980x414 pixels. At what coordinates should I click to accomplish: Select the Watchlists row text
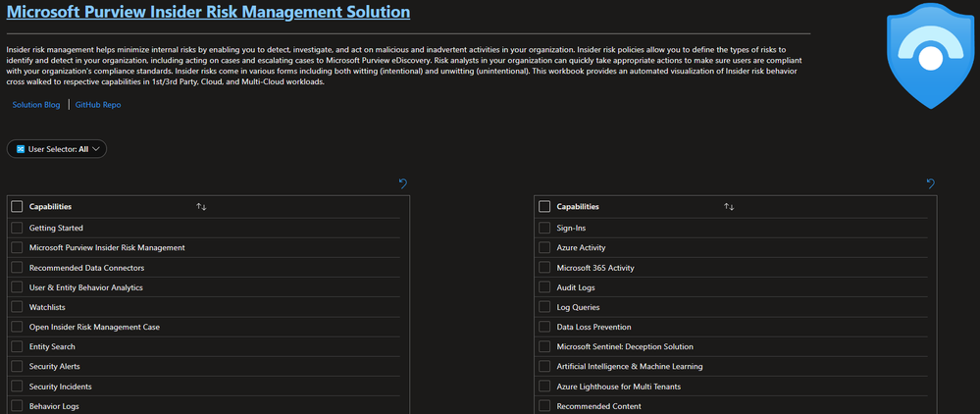point(47,308)
